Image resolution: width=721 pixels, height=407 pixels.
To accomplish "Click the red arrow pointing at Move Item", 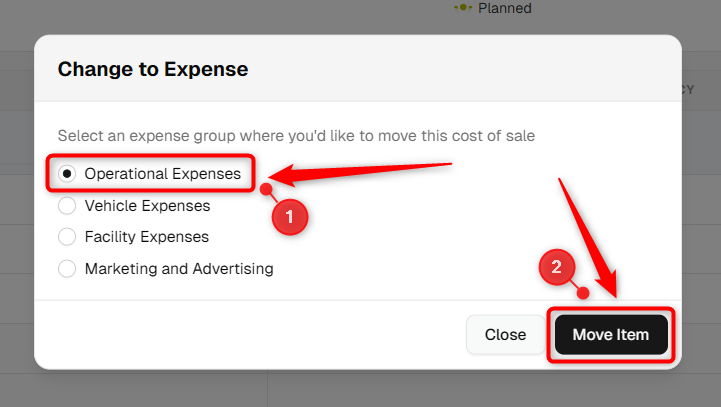I will [589, 238].
